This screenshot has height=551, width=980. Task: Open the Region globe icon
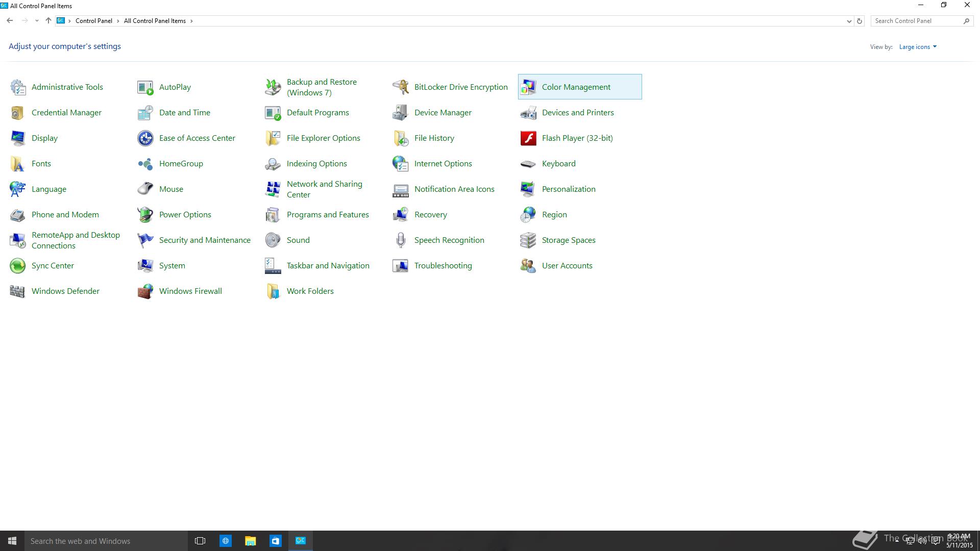[528, 215]
